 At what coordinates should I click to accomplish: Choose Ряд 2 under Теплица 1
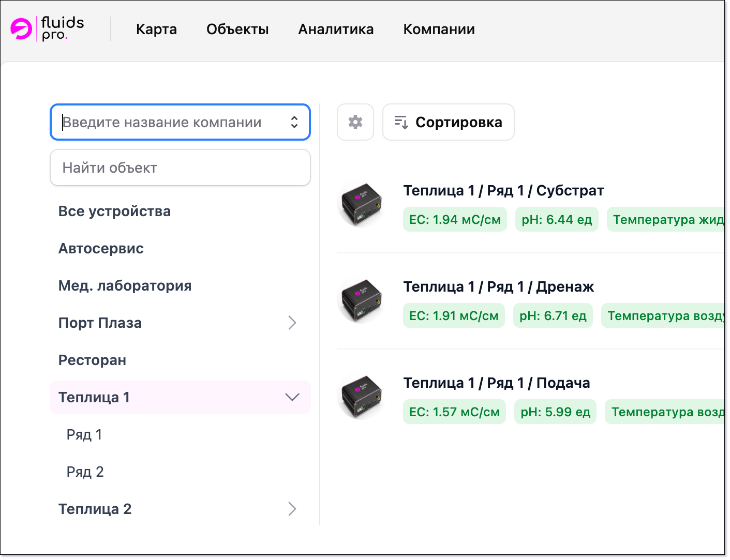pyautogui.click(x=85, y=472)
